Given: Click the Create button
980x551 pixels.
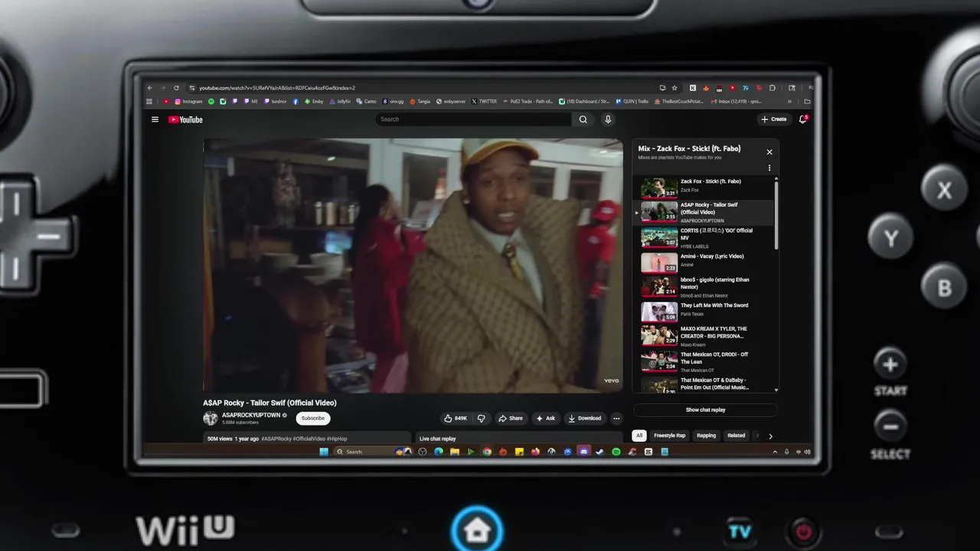Looking at the screenshot, I should coord(774,119).
